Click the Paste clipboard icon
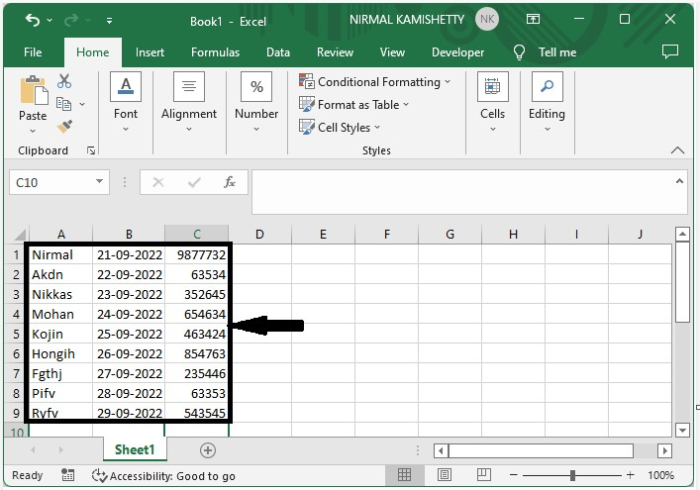700x490 pixels. point(32,92)
